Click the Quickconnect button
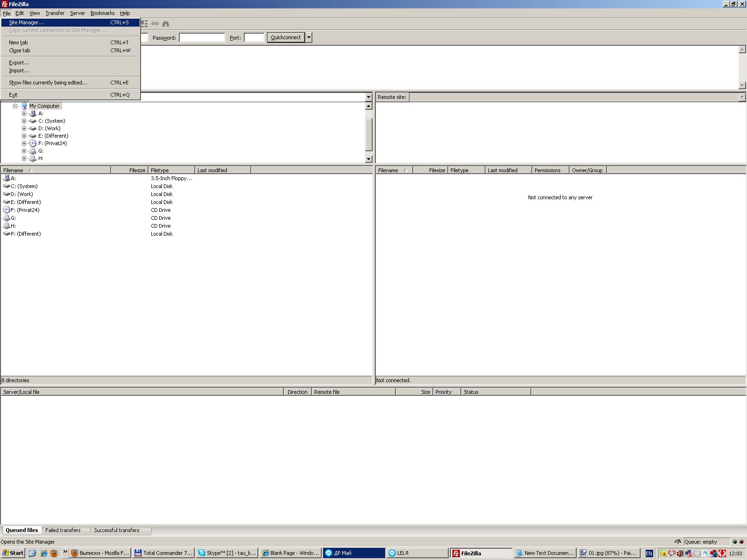 (286, 37)
